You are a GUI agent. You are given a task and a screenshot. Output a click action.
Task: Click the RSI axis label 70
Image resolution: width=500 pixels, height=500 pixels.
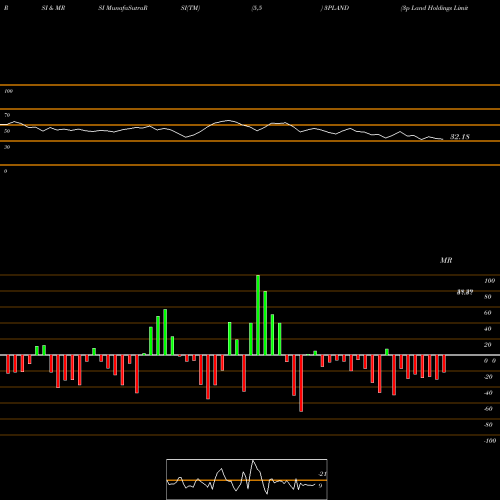(x=7, y=115)
